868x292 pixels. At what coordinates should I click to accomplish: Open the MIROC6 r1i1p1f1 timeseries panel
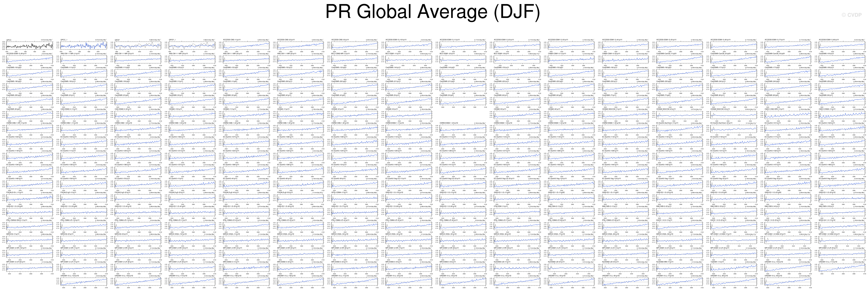pos(29,239)
